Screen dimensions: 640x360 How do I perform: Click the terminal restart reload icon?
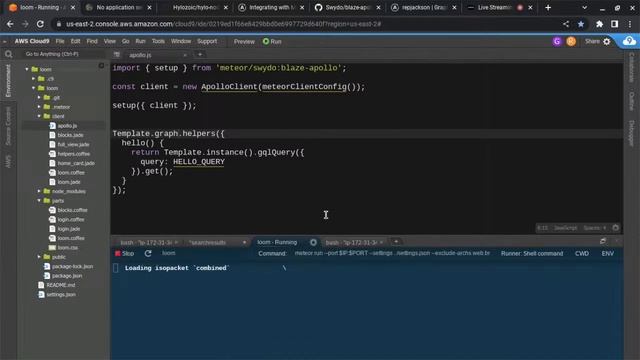tap(148, 253)
